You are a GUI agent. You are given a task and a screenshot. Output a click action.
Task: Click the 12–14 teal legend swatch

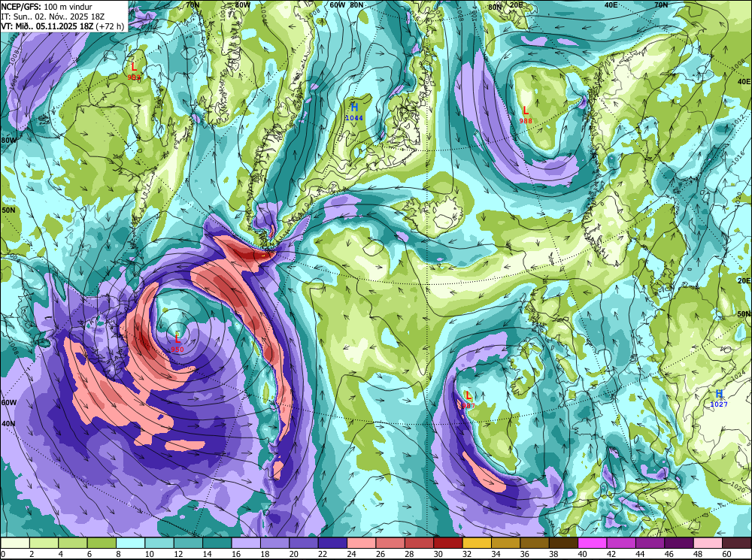point(189,543)
